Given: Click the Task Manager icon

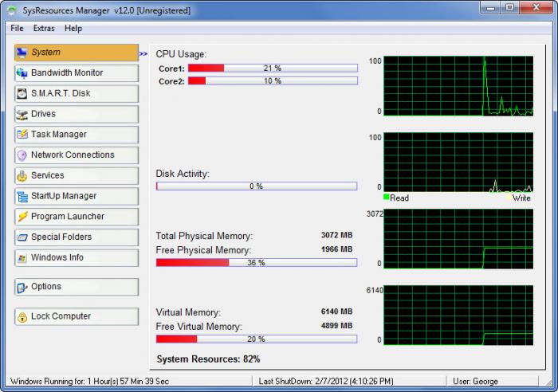Looking at the screenshot, I should coord(22,135).
